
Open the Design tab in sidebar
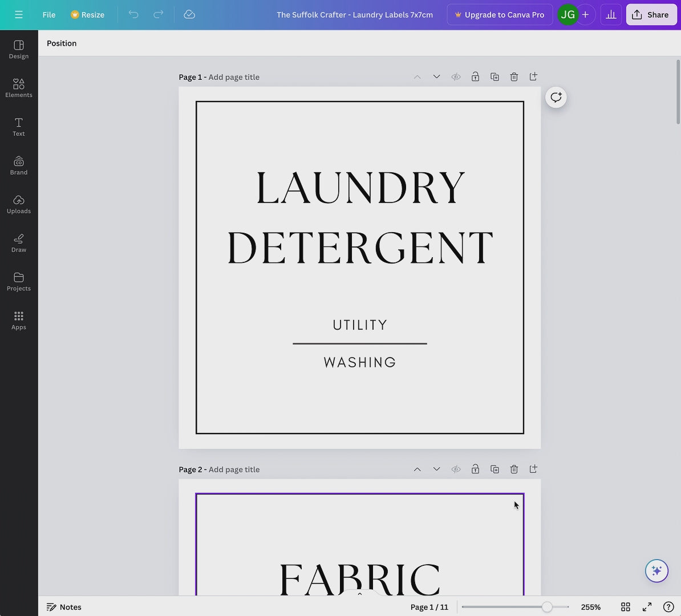[19, 50]
